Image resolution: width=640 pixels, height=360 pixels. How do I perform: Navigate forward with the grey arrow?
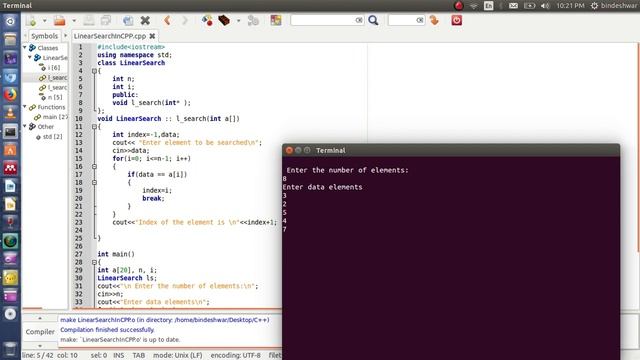tap(184, 20)
